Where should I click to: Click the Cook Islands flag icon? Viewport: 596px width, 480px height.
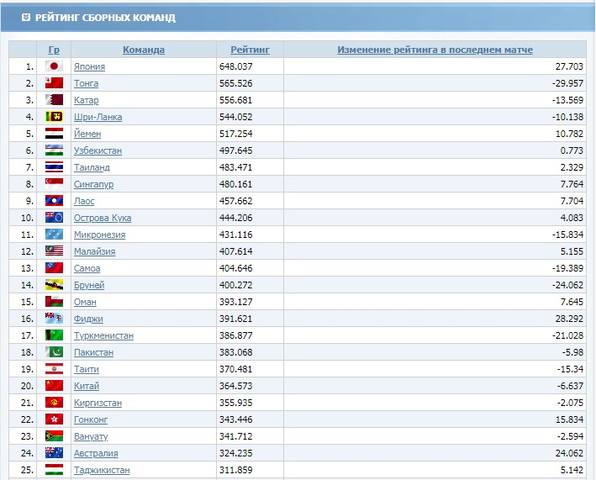(54, 217)
